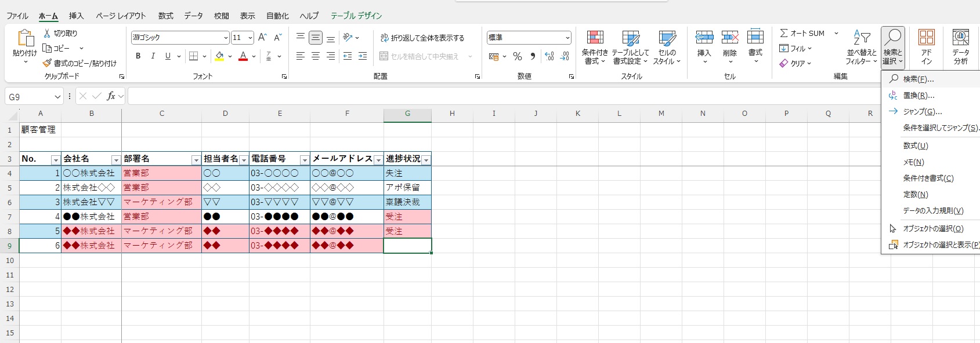Open the 部署名 column filter dropdown
The image size is (980, 343).
[x=195, y=160]
